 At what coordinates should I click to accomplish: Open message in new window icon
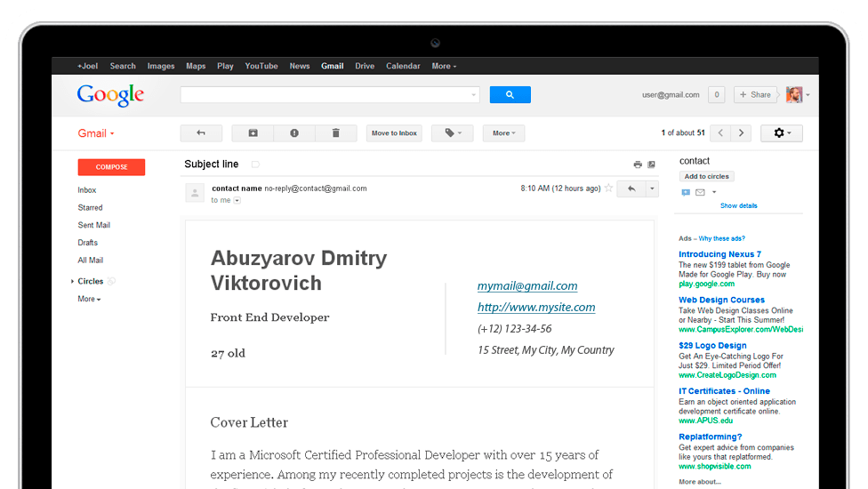point(652,164)
